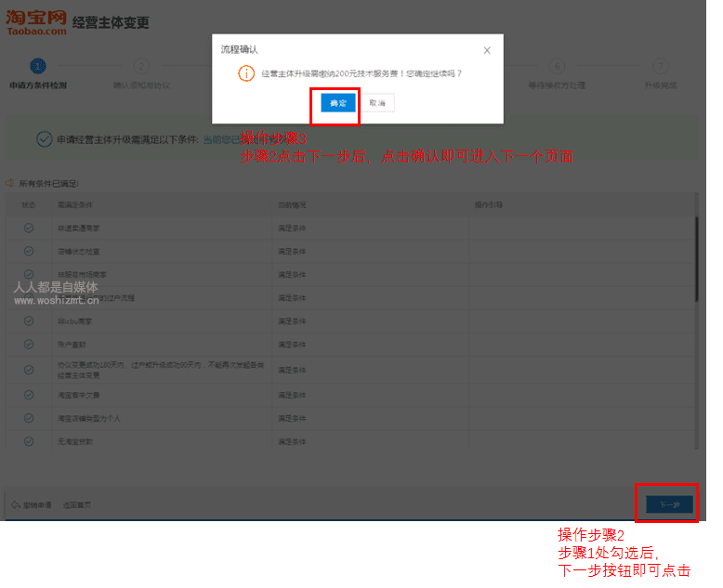Close the 流程确认 dialog with X
The image size is (723, 588).
(x=486, y=50)
